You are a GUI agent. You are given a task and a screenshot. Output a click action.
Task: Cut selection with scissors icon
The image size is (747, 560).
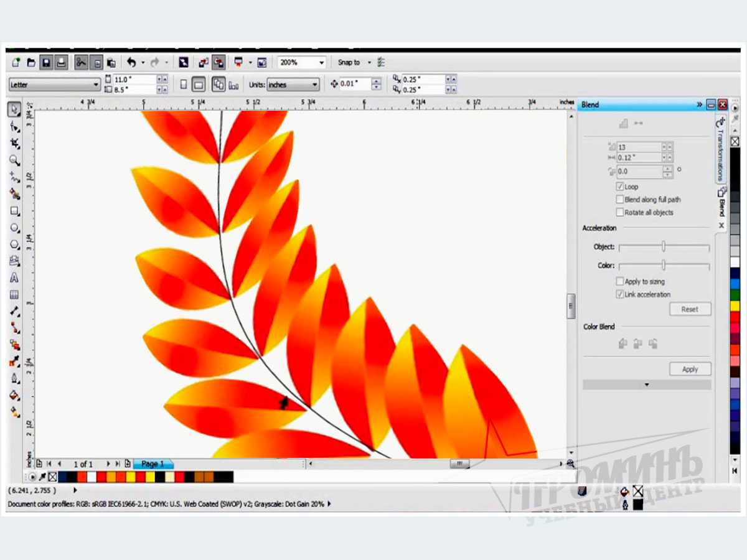pos(81,62)
